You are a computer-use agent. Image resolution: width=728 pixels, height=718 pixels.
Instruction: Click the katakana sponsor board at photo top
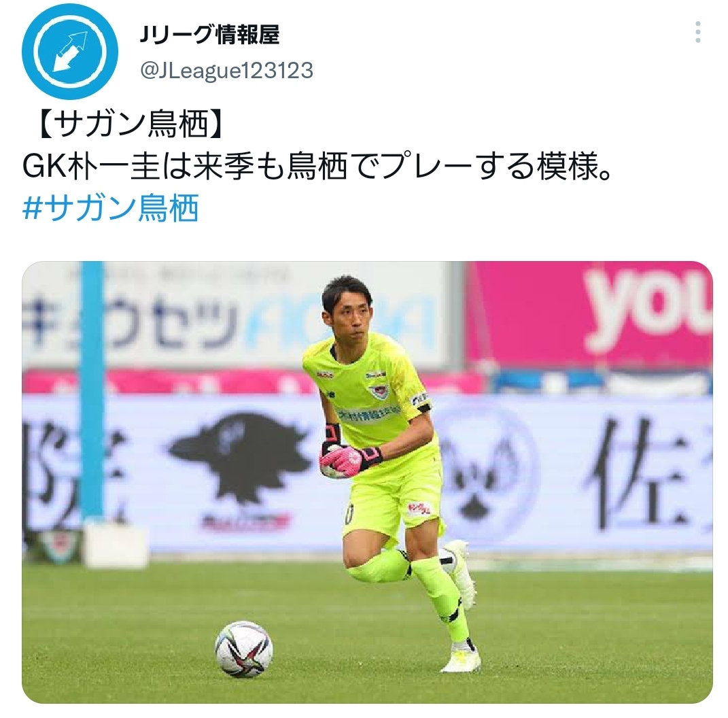click(x=235, y=315)
